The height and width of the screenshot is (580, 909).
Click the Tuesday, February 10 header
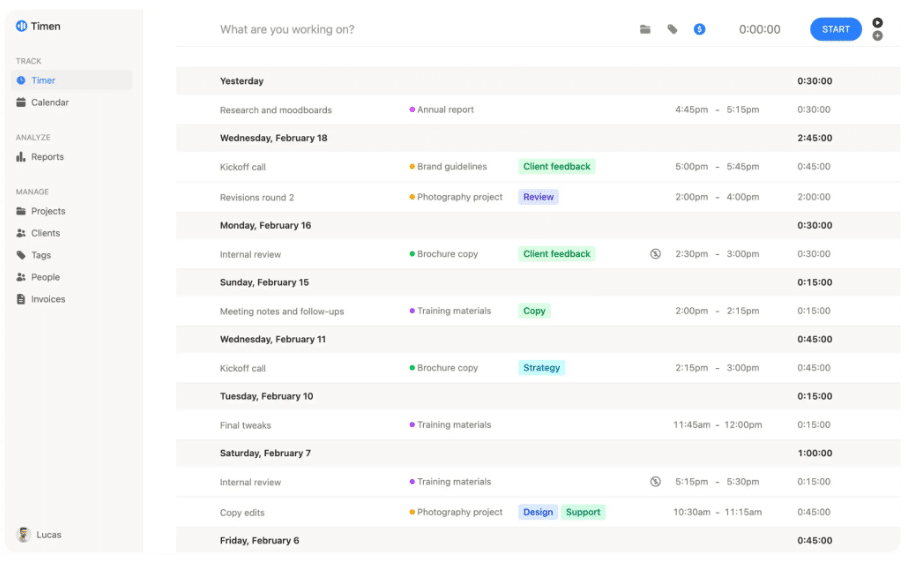[538, 396]
